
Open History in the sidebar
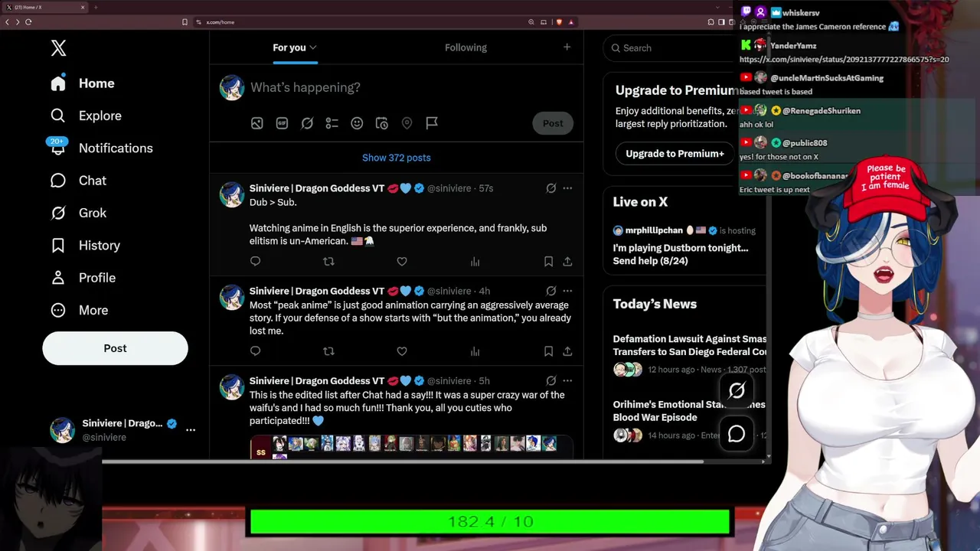(x=85, y=246)
